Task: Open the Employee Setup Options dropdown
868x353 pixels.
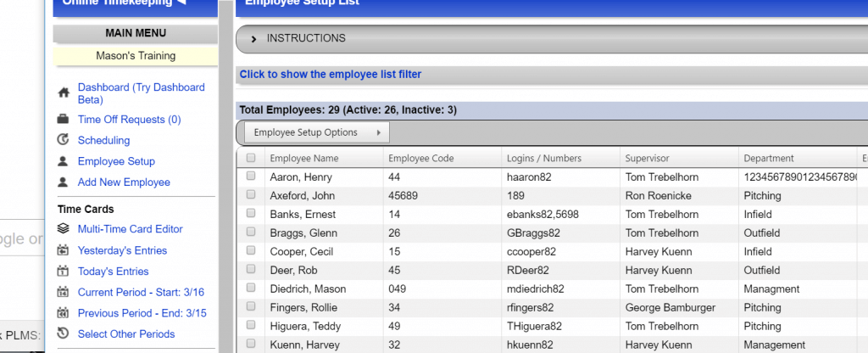Action: click(318, 132)
